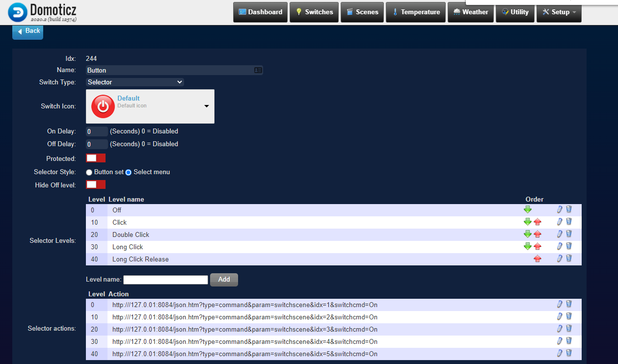Screen dimensions: 618x364
Task: Rename the Off selector level
Action: point(560,209)
